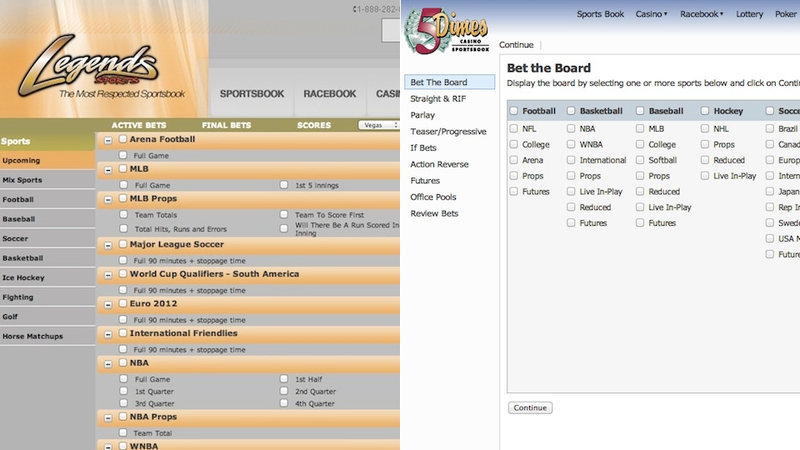Collapse the Major League Soccer section
Image resolution: width=800 pixels, height=450 pixels.
coord(108,245)
